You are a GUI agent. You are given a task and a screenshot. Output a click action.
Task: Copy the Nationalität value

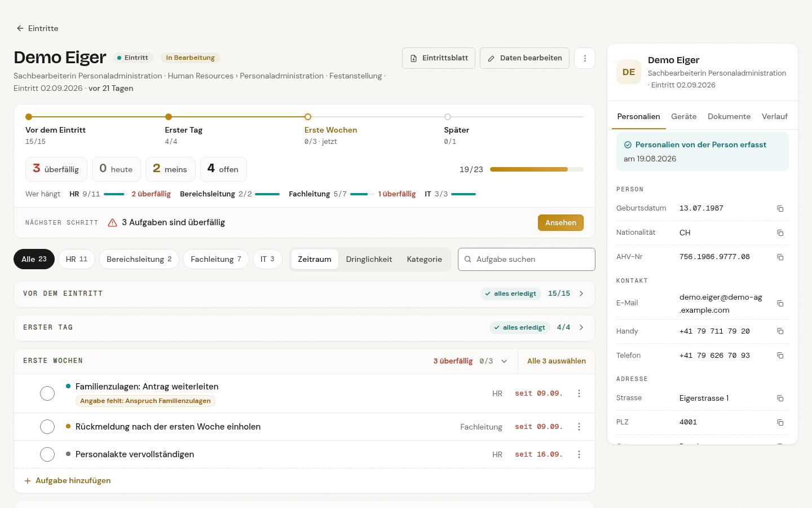(780, 233)
